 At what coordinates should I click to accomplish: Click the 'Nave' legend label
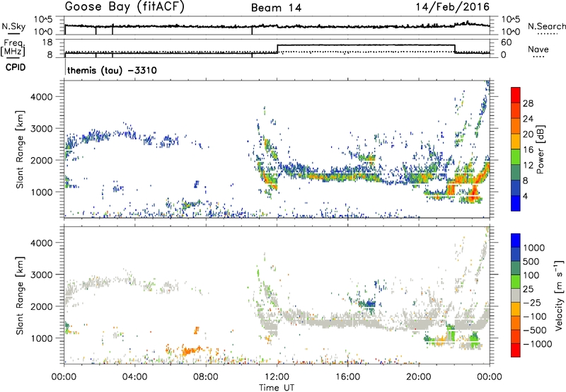(x=538, y=50)
